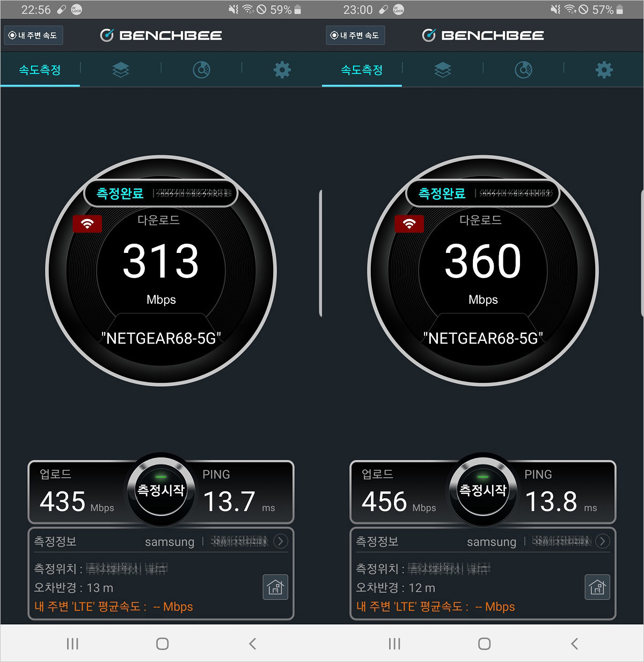Viewport: 644px width, 662px height.
Task: Open settings gear in left screenshot
Action: click(x=282, y=70)
